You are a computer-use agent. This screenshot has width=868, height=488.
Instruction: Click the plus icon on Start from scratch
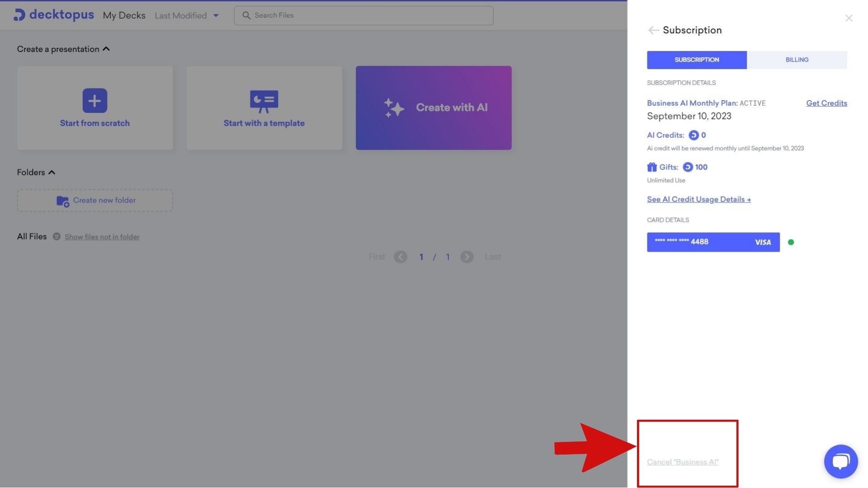[x=94, y=100]
